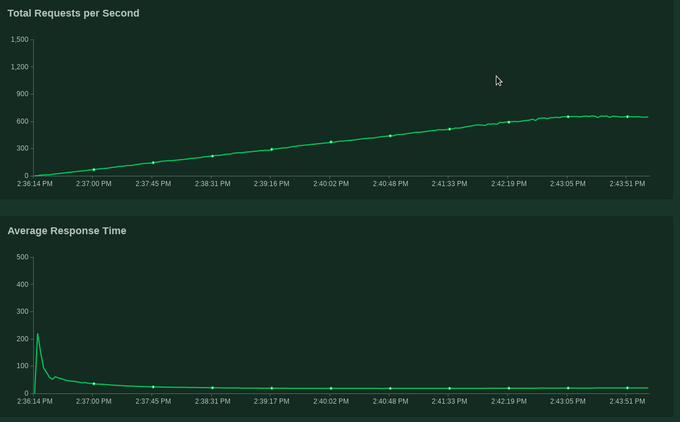This screenshot has width=680, height=422.
Task: Click the 2:36:14 PM x-axis label on requests chart
Action: (35, 184)
